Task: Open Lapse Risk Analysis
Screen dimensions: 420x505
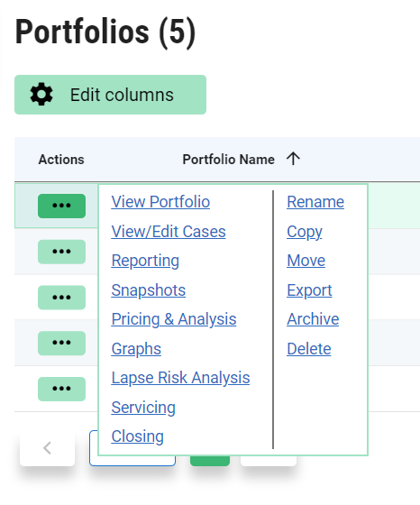Action: (x=180, y=378)
